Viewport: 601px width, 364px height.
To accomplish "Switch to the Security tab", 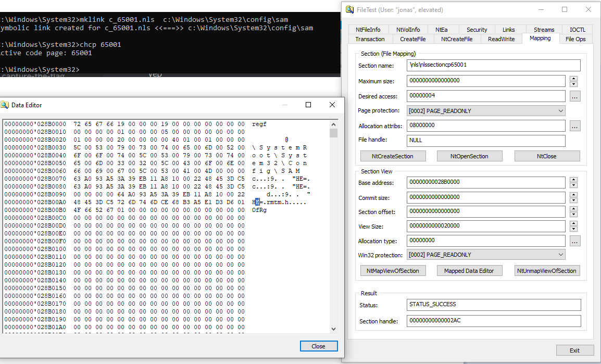I will pyautogui.click(x=477, y=30).
